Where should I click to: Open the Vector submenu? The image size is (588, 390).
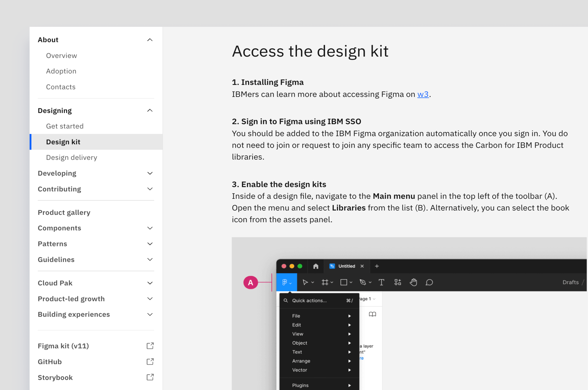point(319,370)
